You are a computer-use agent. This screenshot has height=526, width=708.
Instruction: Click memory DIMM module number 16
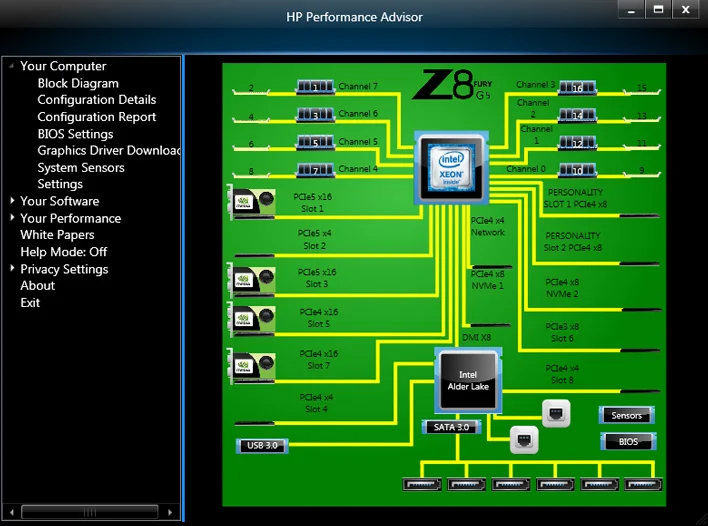click(x=577, y=88)
